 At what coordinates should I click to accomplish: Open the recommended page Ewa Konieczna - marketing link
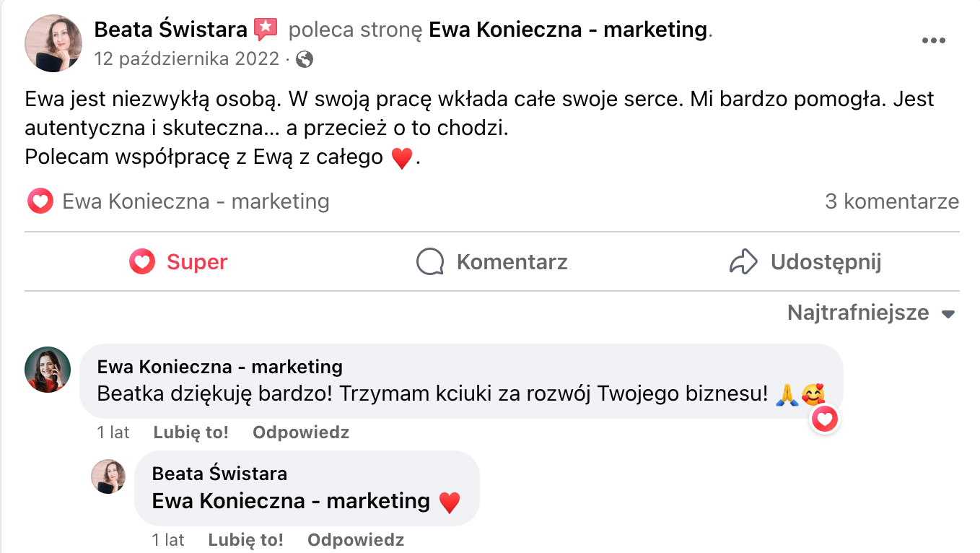click(x=567, y=30)
